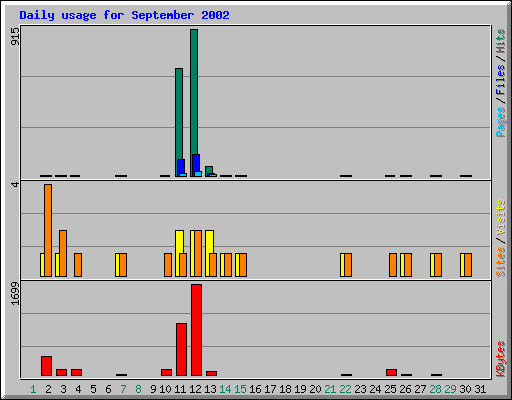The height and width of the screenshot is (400, 512).
Task: Click the green day '28' axis label
Action: [435, 389]
